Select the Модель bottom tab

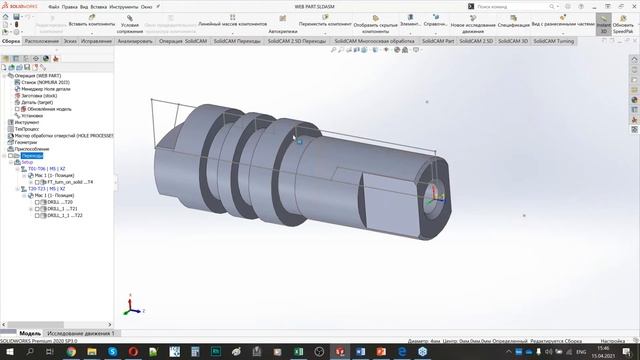(30, 333)
